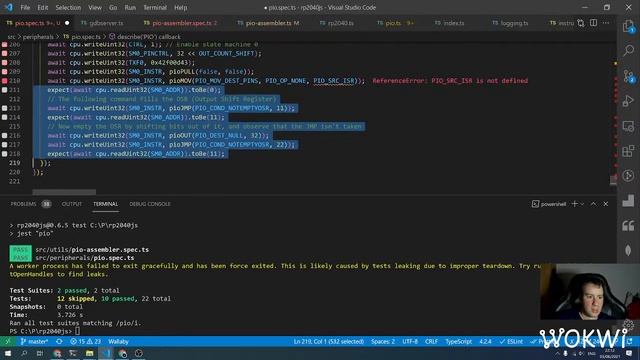Image resolution: width=640 pixels, height=360 pixels.
Task: Open the Source Control view in the activity bar
Action: 628,76
